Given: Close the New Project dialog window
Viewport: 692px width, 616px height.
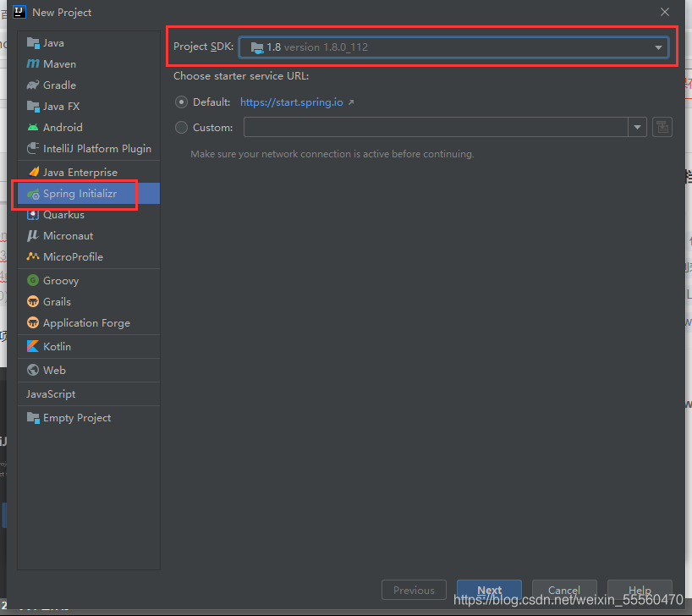Looking at the screenshot, I should (x=665, y=12).
